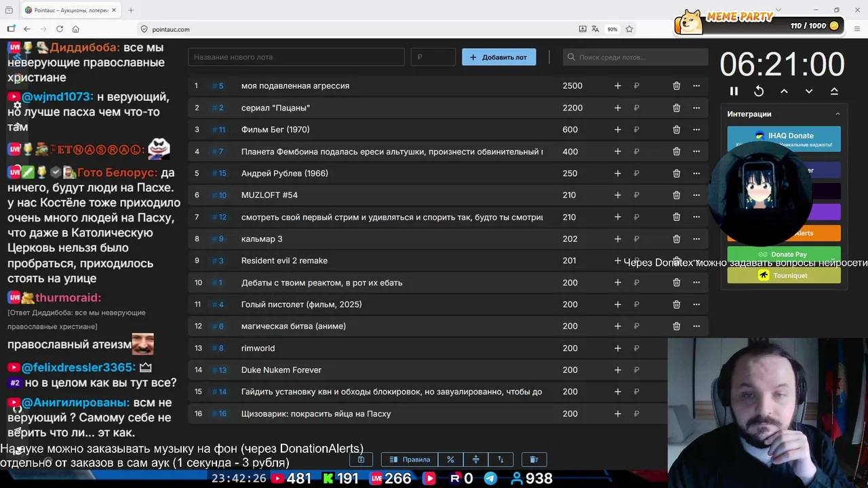Open three-dot menu for Андрей Рублев (1966)

click(x=696, y=174)
